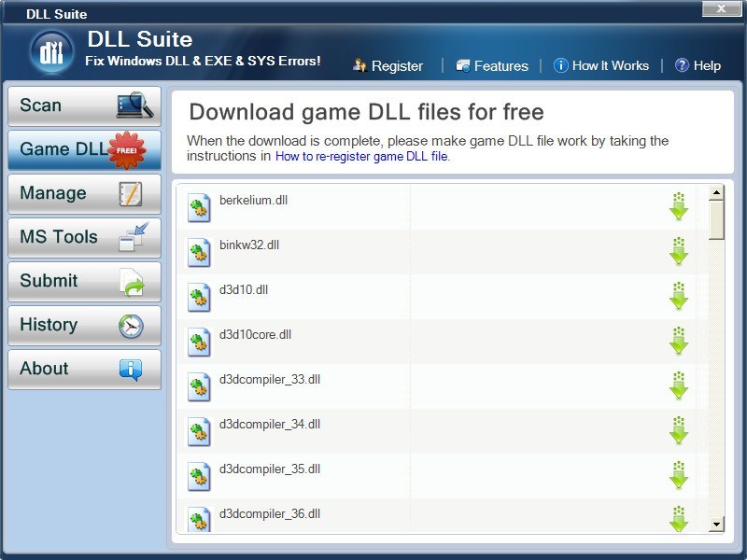Viewport: 747px width, 560px height.
Task: Click the MS Tools windows icon
Action: (134, 237)
